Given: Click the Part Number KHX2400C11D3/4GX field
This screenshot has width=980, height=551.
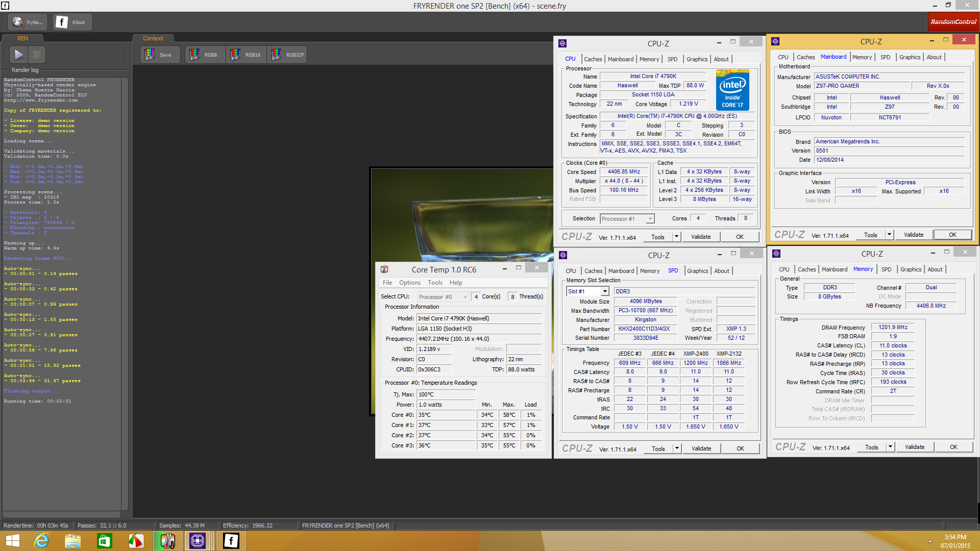Looking at the screenshot, I should pyautogui.click(x=644, y=329).
